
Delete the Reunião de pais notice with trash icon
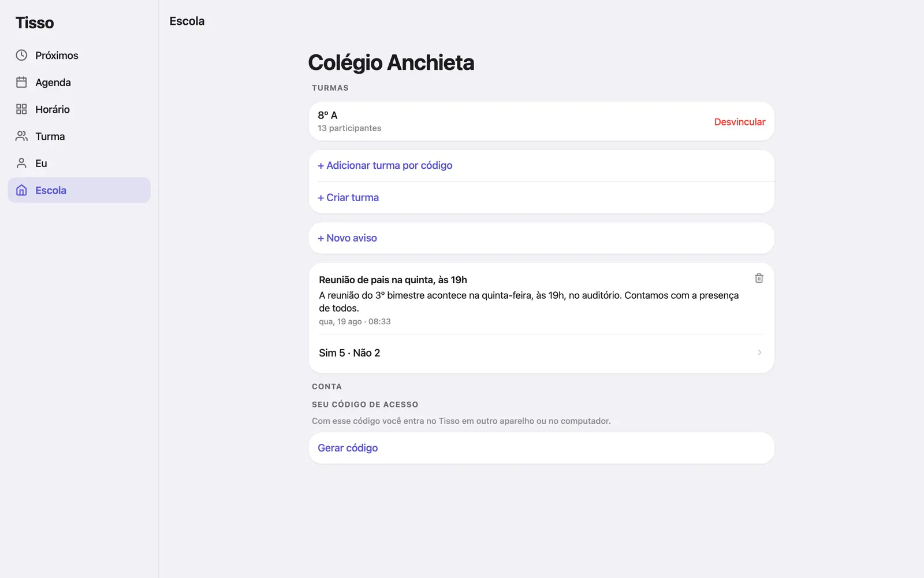tap(759, 278)
